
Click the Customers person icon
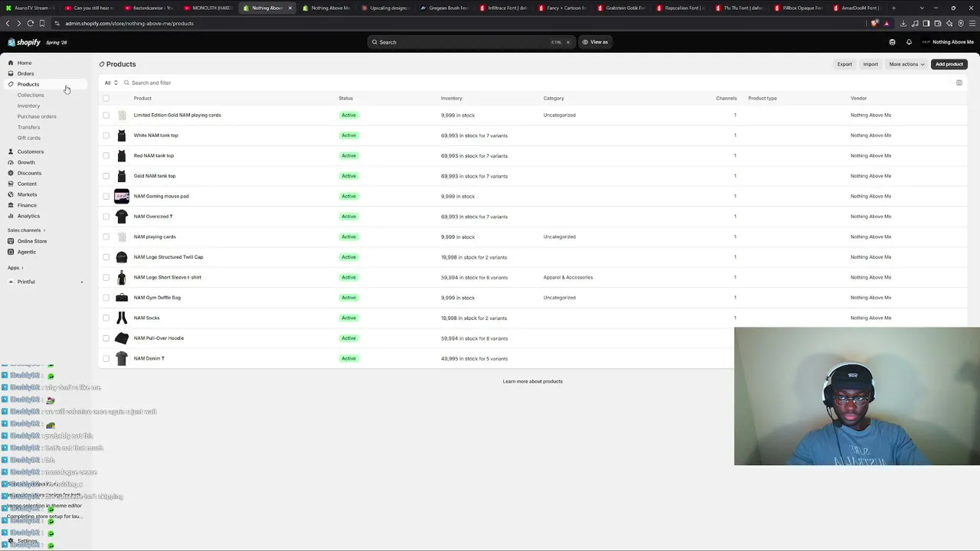[x=11, y=152]
